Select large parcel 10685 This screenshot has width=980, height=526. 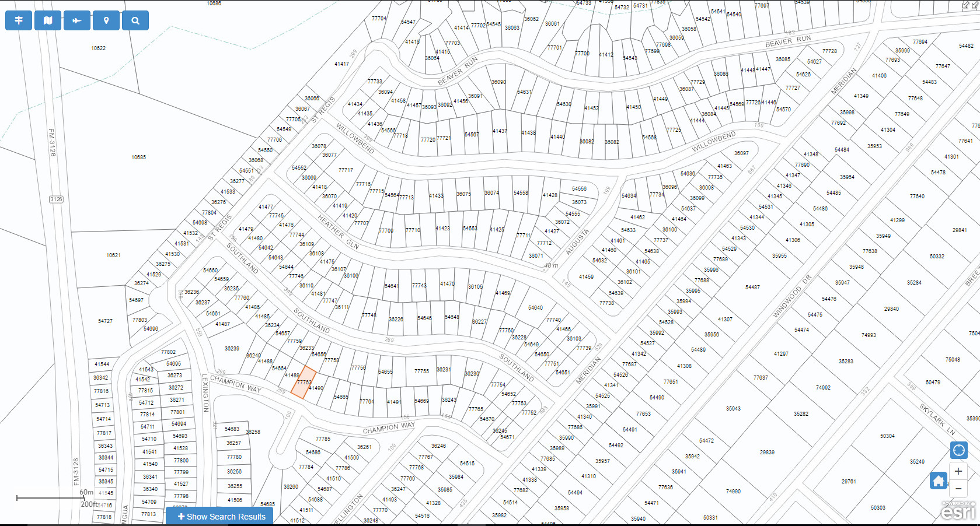pos(139,157)
